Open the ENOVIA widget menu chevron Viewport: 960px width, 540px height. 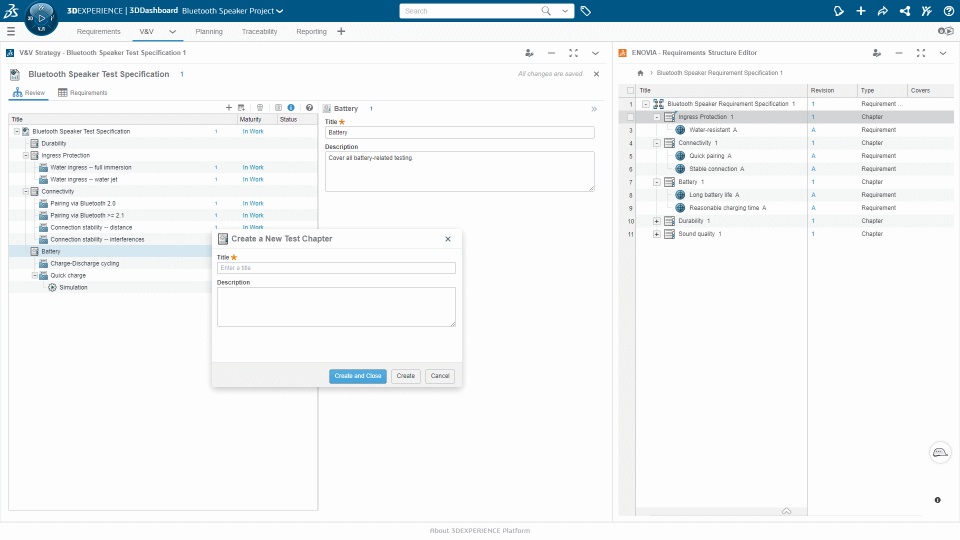coord(943,53)
